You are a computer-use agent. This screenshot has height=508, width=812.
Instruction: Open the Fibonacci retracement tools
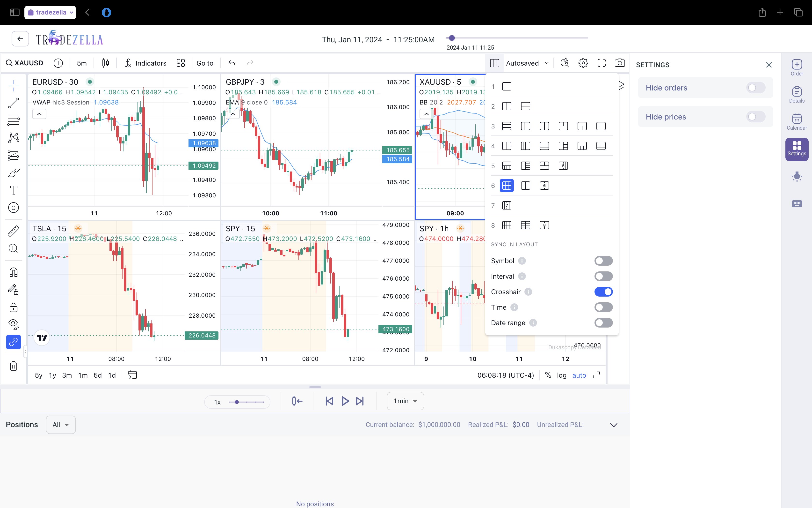click(x=14, y=120)
